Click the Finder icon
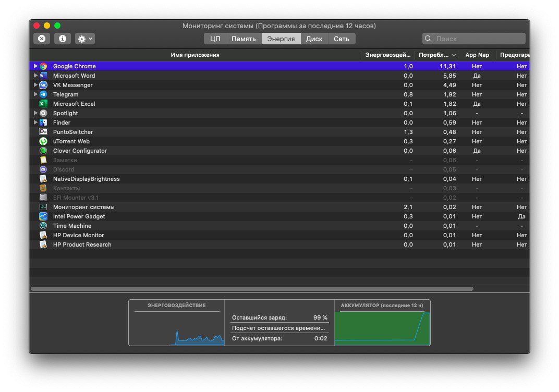Image resolution: width=559 pixels, height=392 pixels. tap(43, 123)
